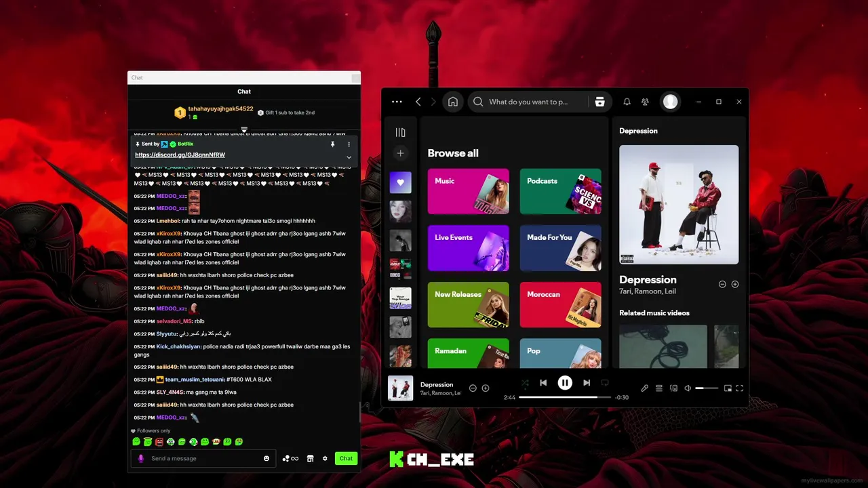868x488 pixels.
Task: Click the minus icon in Now Playing panel
Action: click(722, 285)
